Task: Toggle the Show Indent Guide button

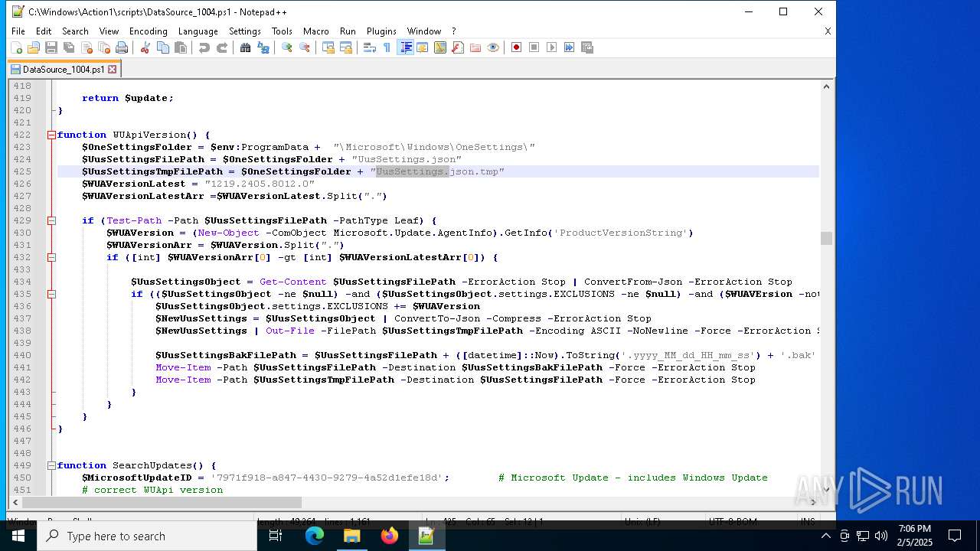Action: (x=405, y=47)
